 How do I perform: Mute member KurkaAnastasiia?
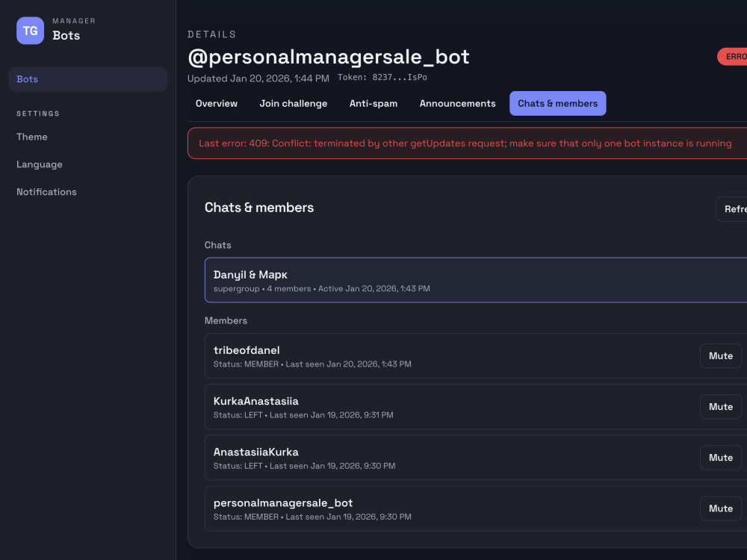[721, 407]
